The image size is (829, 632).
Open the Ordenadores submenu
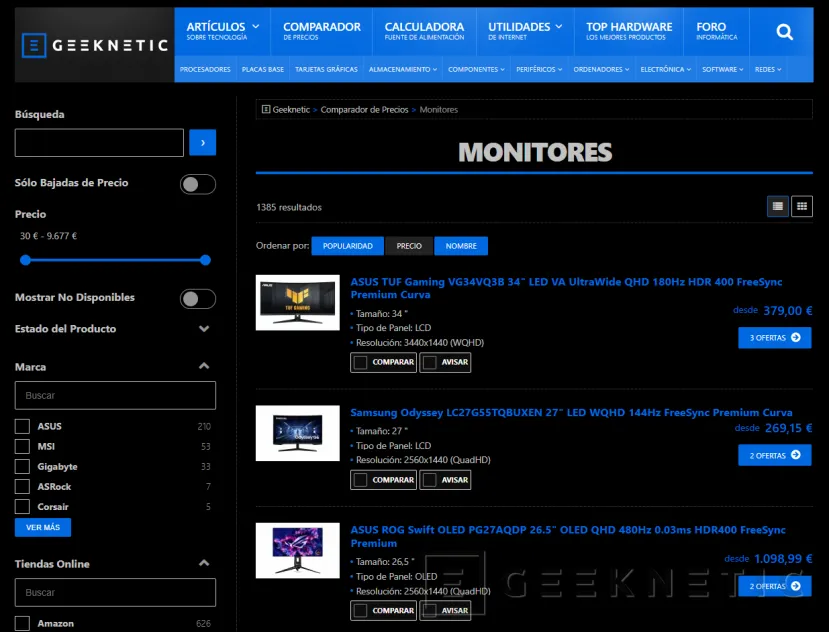pyautogui.click(x=601, y=69)
